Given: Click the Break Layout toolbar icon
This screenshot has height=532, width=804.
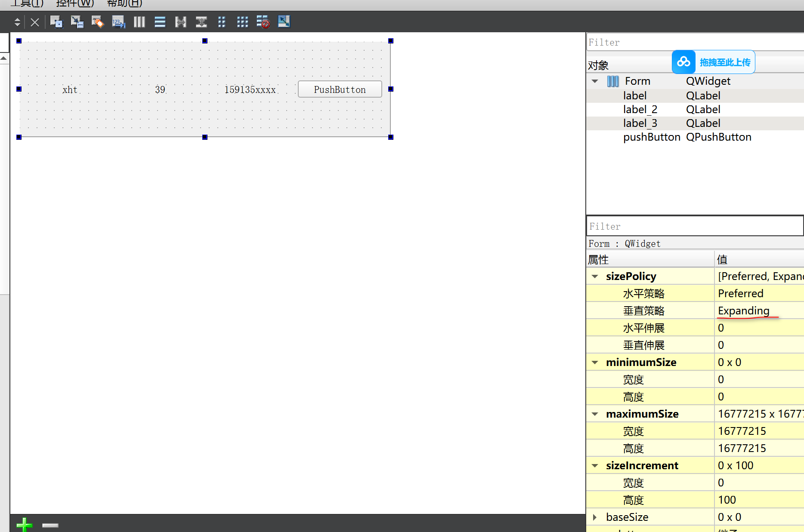Looking at the screenshot, I should coord(263,22).
